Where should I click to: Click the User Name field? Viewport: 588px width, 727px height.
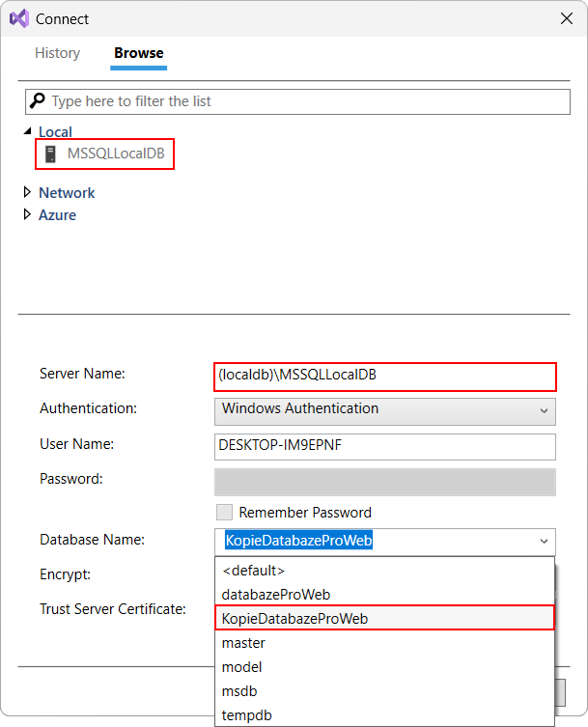[x=385, y=446]
